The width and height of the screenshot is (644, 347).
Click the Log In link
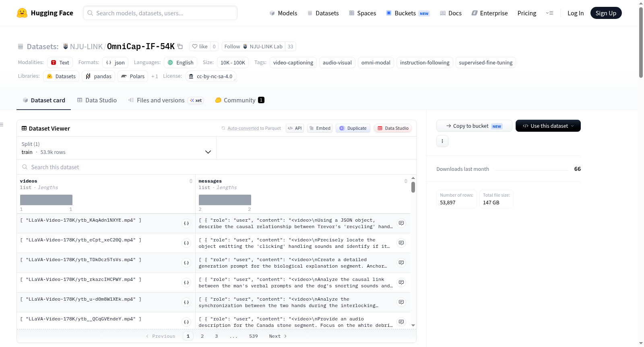coord(576,13)
